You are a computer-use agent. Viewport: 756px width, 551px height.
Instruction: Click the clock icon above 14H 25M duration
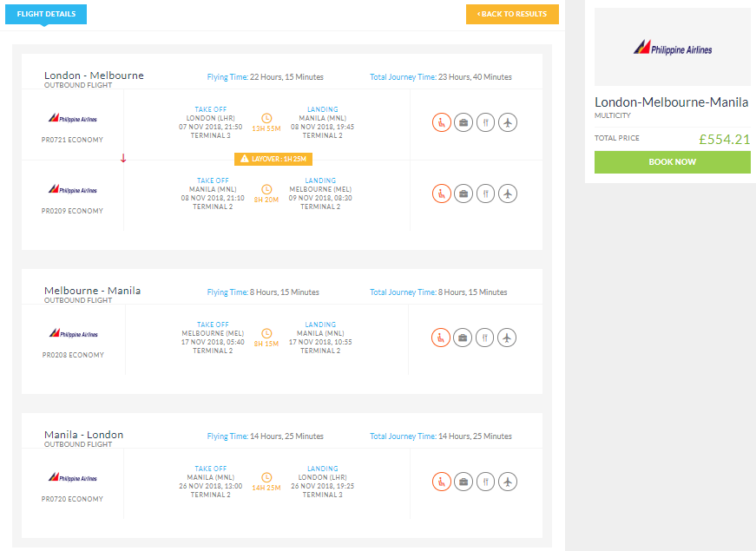[x=266, y=477]
